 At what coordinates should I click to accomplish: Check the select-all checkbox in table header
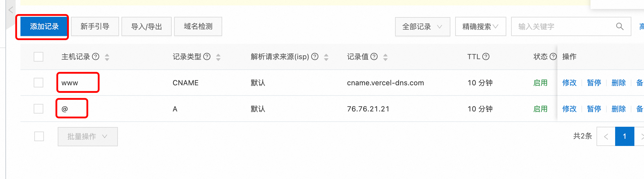38,56
